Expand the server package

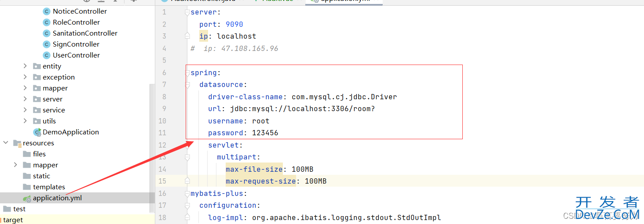pos(25,99)
